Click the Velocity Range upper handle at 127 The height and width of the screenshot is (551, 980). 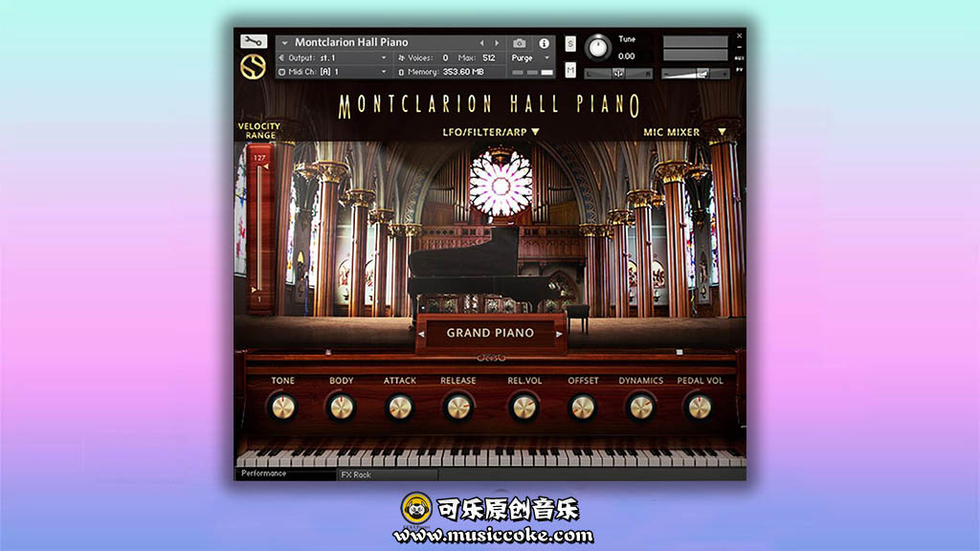[266, 166]
